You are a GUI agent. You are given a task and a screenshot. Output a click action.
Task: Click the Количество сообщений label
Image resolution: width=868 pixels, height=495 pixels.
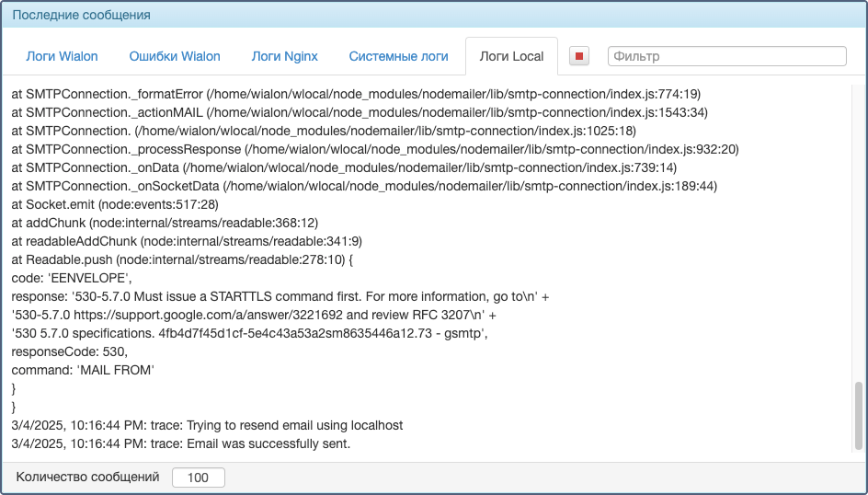tap(87, 477)
